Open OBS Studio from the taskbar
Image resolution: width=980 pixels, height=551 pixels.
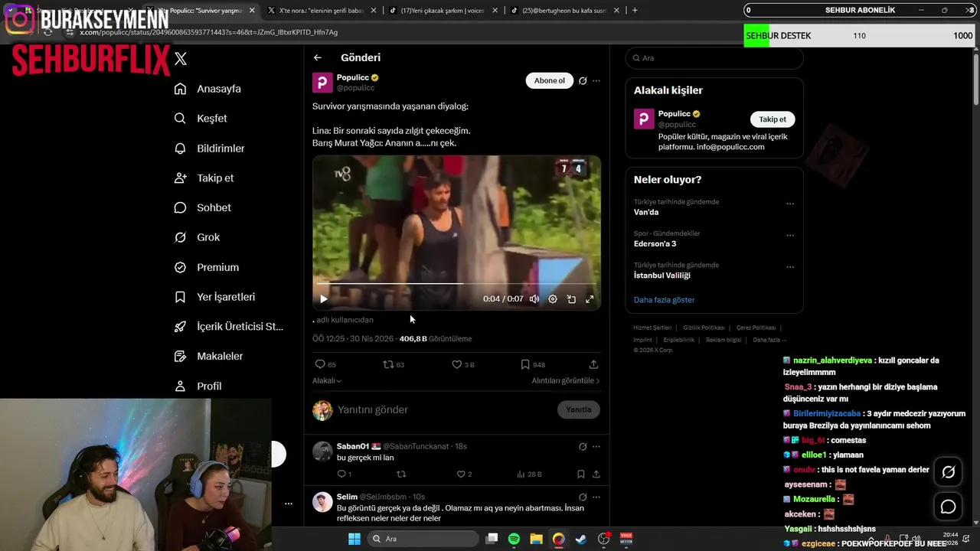point(603,539)
